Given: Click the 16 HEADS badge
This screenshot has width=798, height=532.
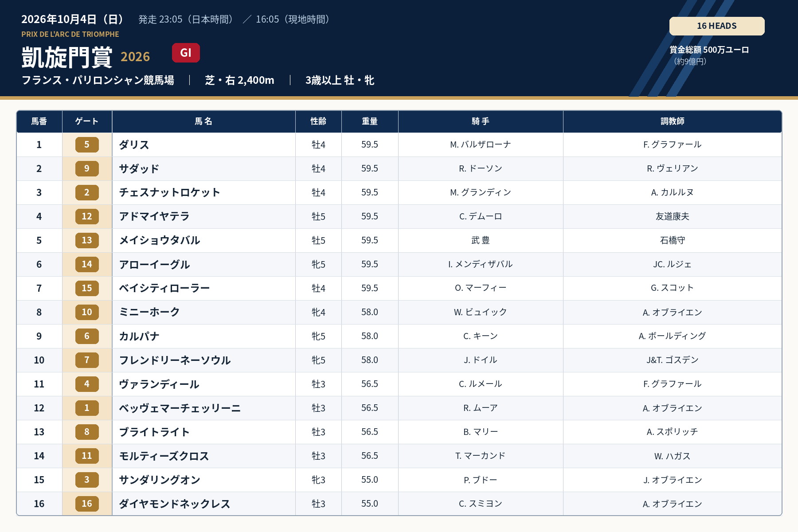Looking at the screenshot, I should pos(717,26).
